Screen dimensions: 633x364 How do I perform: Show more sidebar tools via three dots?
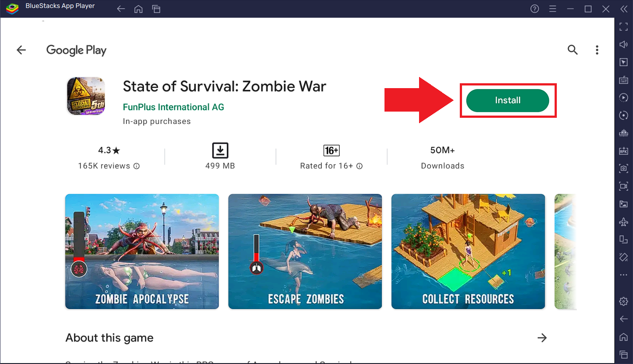(x=624, y=275)
